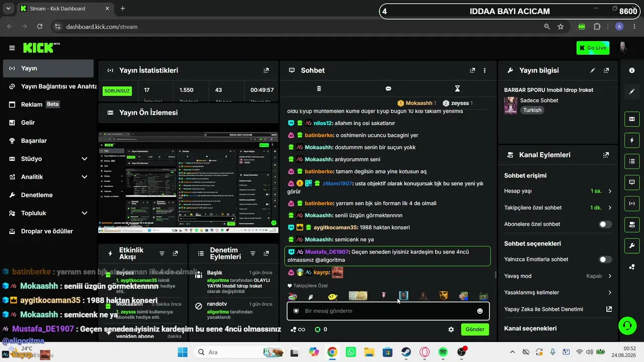Viewport: 644px width, 362px height.
Task: Click username Mustafa_DE1907 in chat
Action: [x=327, y=252]
